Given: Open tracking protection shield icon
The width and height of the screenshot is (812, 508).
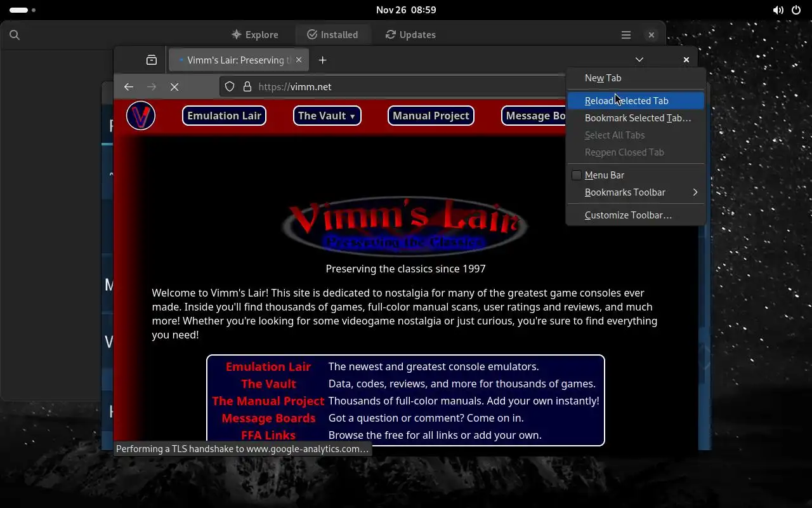Looking at the screenshot, I should coord(230,86).
